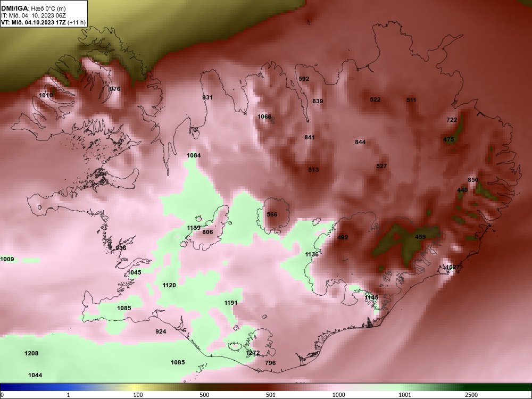Select the 1001 legend tick label
Screen dimensions: 532x399
tap(405, 395)
